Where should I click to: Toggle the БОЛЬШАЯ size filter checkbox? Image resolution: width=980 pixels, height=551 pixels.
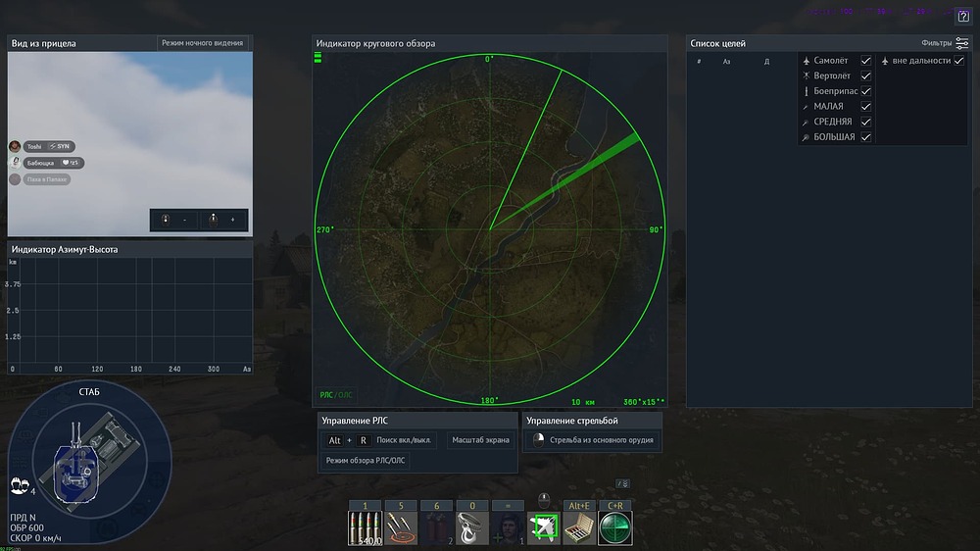click(865, 137)
